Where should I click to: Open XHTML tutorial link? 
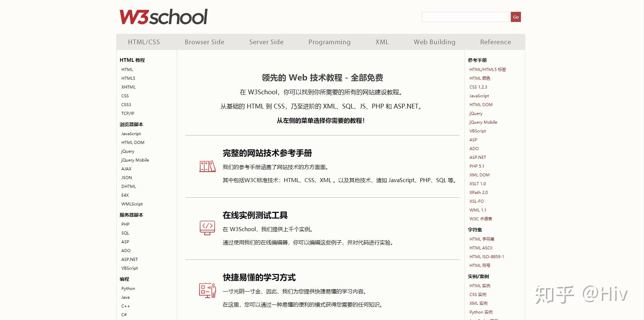coord(128,87)
